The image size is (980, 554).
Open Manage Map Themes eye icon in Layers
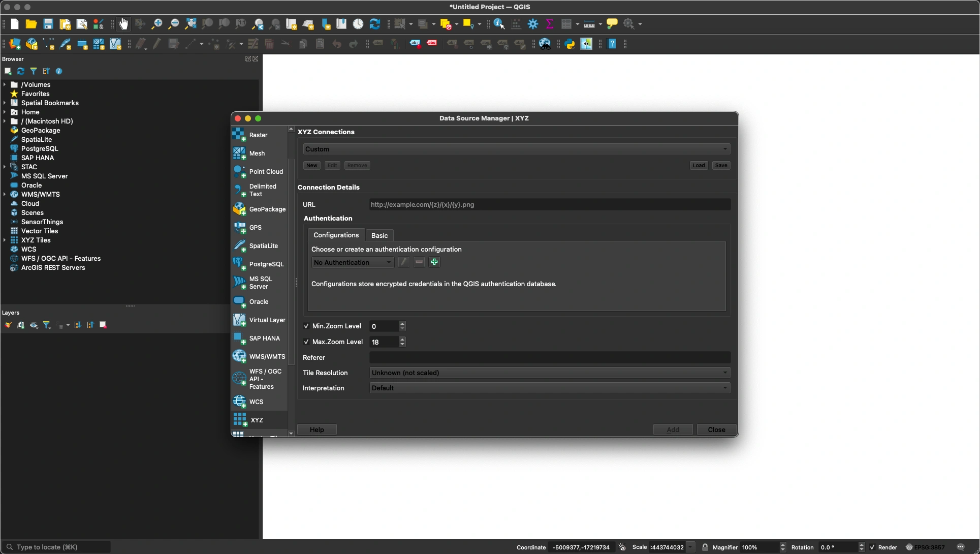point(34,325)
